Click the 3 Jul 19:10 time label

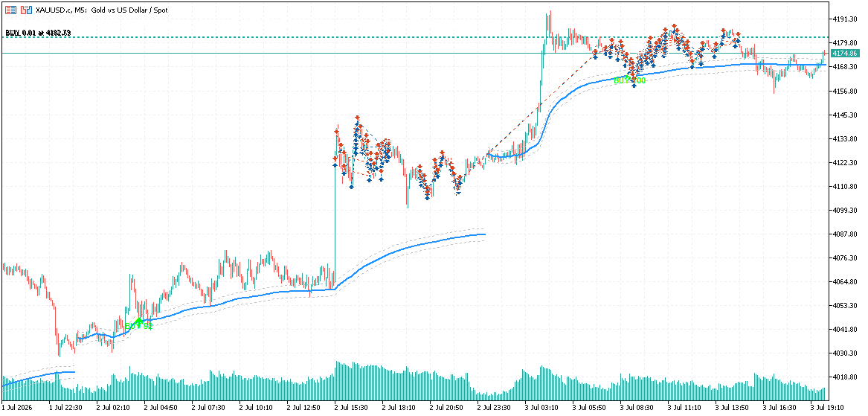[x=827, y=407]
